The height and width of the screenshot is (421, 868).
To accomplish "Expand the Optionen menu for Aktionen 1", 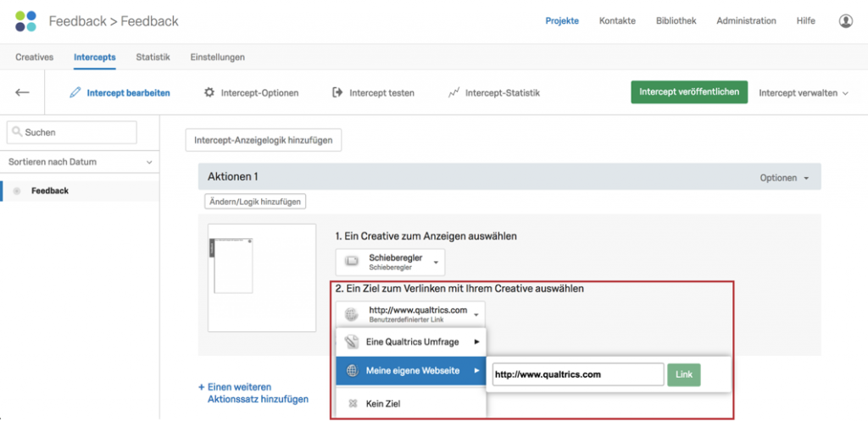I will click(784, 178).
